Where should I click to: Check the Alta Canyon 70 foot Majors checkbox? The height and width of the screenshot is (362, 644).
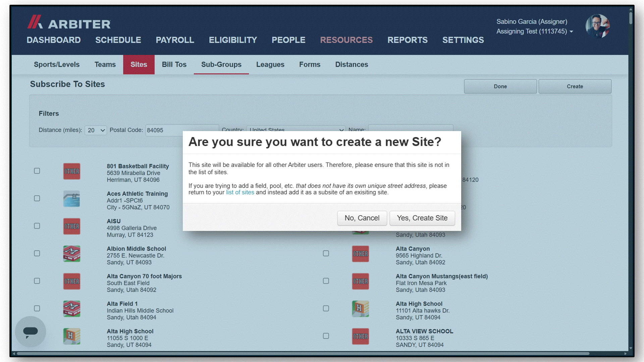click(x=37, y=281)
